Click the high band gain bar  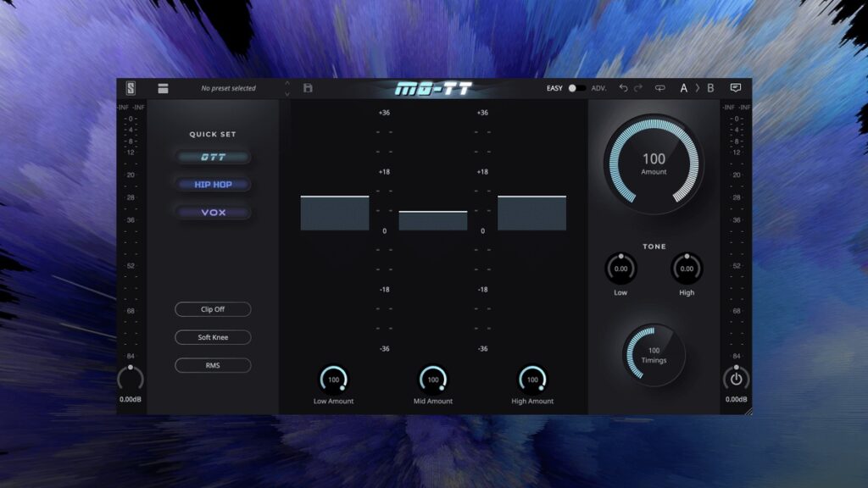pos(532,213)
